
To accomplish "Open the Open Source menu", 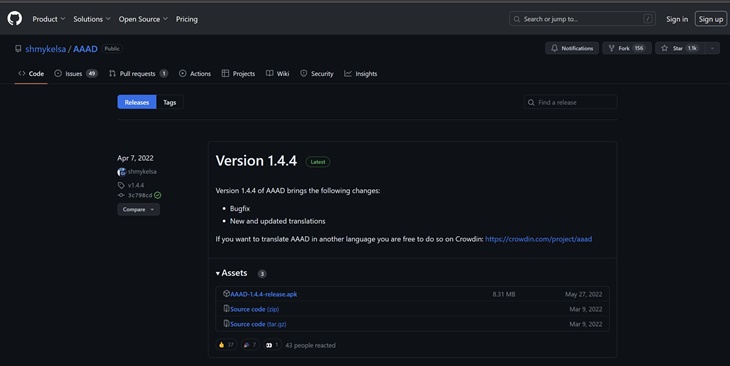I will click(143, 19).
